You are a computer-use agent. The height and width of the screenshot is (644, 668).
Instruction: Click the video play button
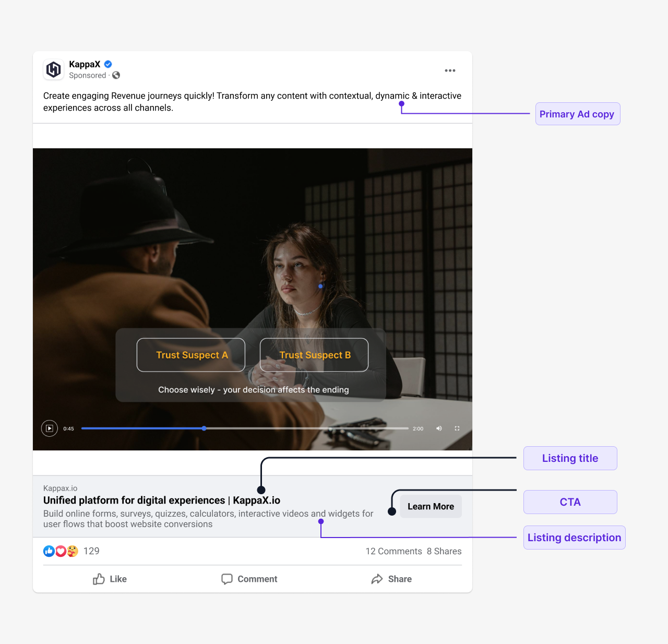[50, 428]
